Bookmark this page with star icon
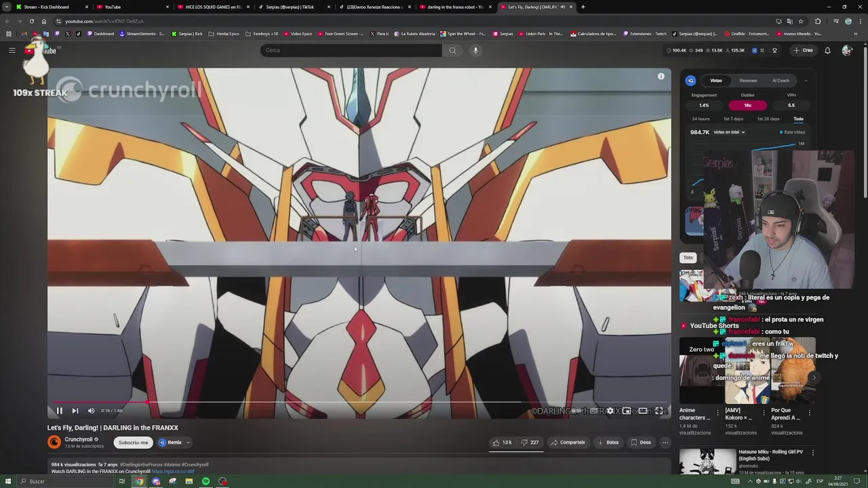 pyautogui.click(x=800, y=21)
